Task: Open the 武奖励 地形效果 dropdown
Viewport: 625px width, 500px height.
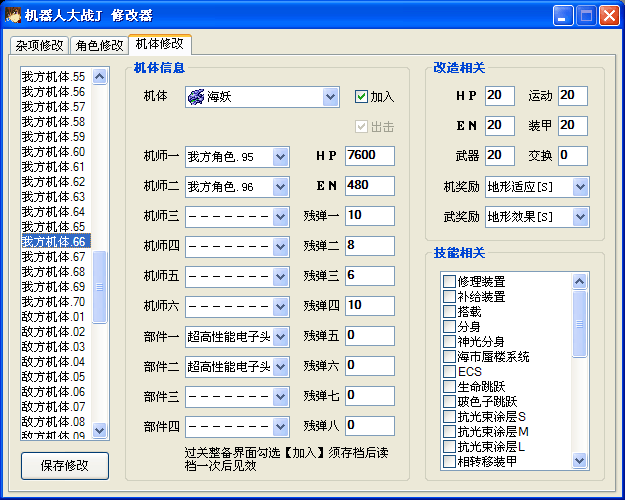Action: 580,217
